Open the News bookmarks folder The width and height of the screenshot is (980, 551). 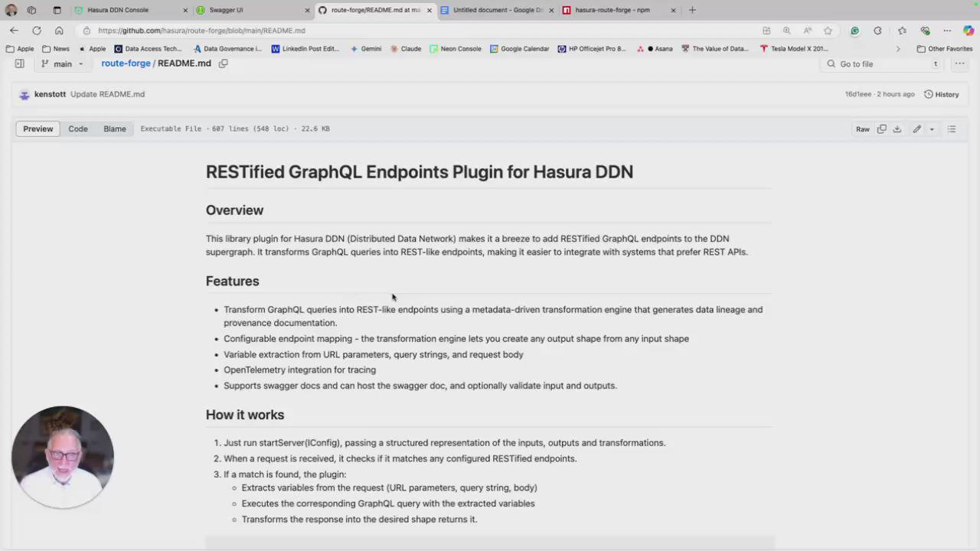[56, 49]
